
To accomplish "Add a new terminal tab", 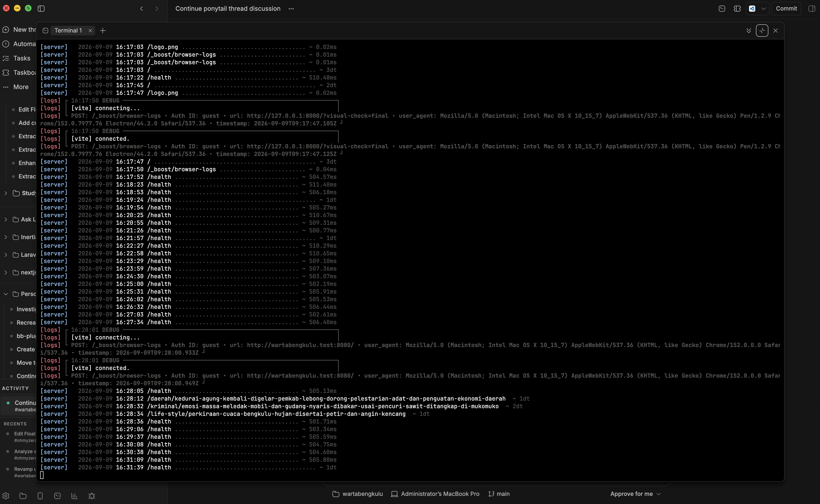I will pos(103,31).
